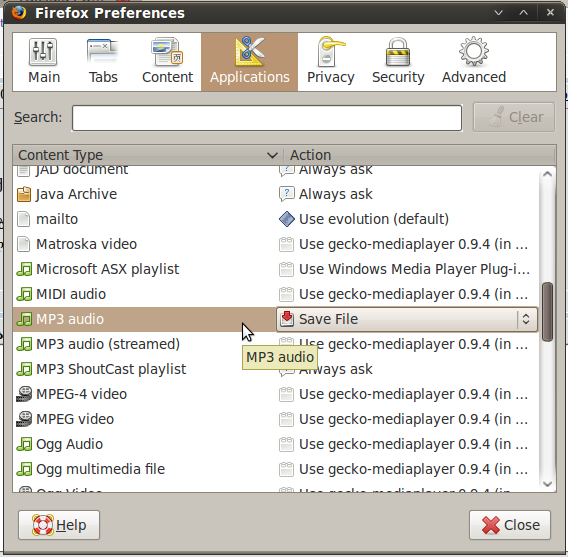The height and width of the screenshot is (557, 568).
Task: Open Help for preferences
Action: pyautogui.click(x=59, y=525)
